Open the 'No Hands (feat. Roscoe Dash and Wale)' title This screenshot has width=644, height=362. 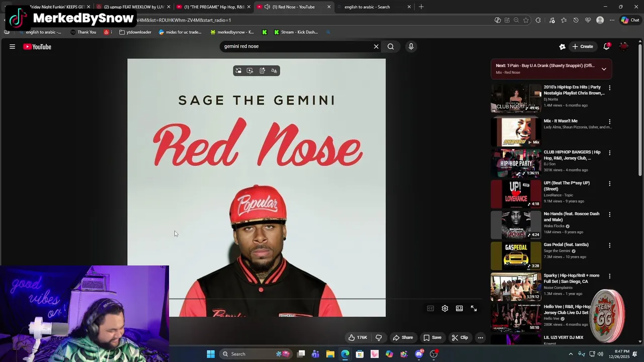tap(572, 217)
